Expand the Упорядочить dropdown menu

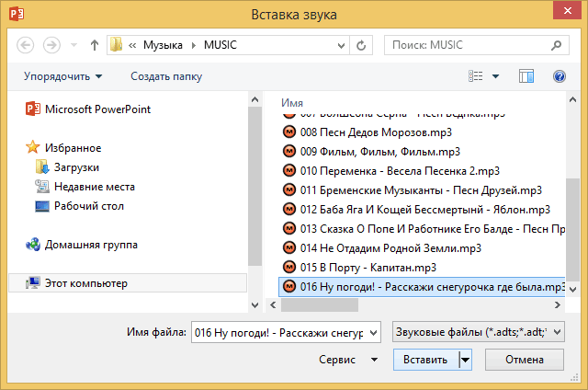(63, 76)
